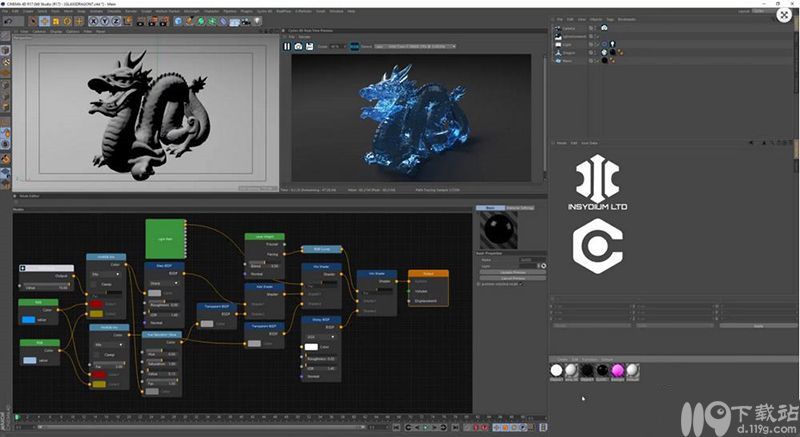Image resolution: width=800 pixels, height=437 pixels.
Task: Open the Cameras menu in viewport
Action: [39, 31]
